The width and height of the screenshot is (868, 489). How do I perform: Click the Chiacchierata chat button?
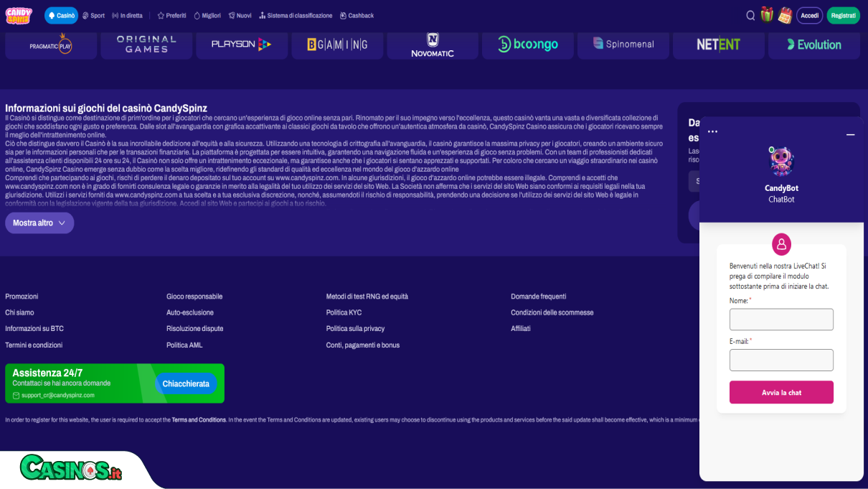186,384
